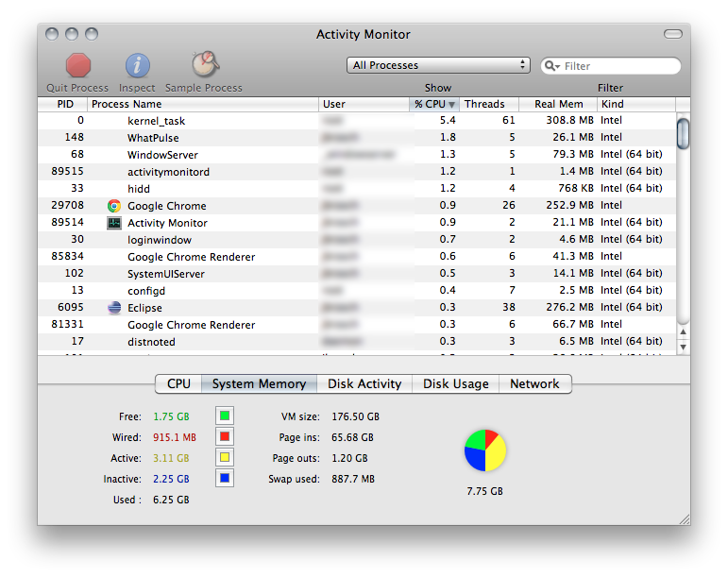Switch to the CPU tab
Screen dimensions: 728x577
[178, 384]
